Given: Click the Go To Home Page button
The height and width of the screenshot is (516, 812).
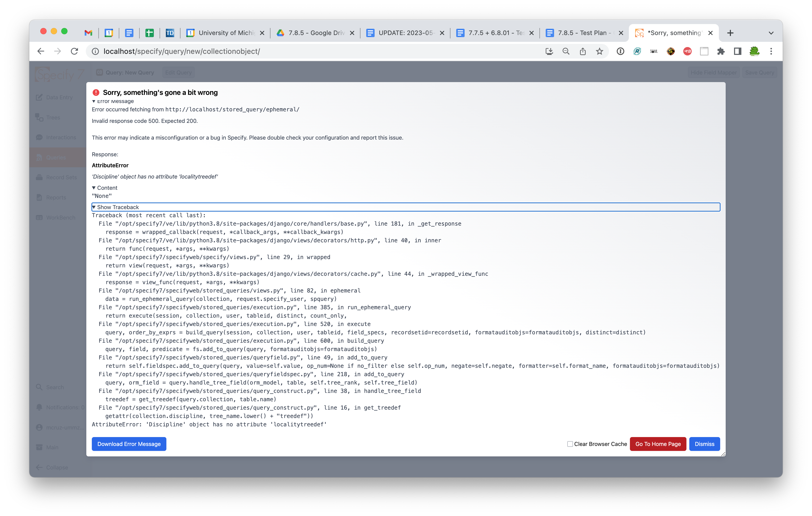Looking at the screenshot, I should coord(658,444).
